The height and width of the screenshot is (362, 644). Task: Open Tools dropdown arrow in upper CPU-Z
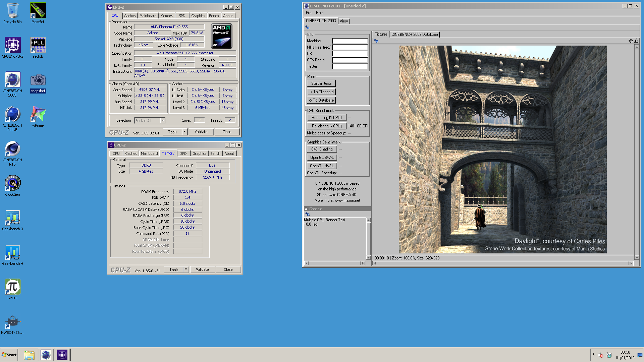pos(184,132)
